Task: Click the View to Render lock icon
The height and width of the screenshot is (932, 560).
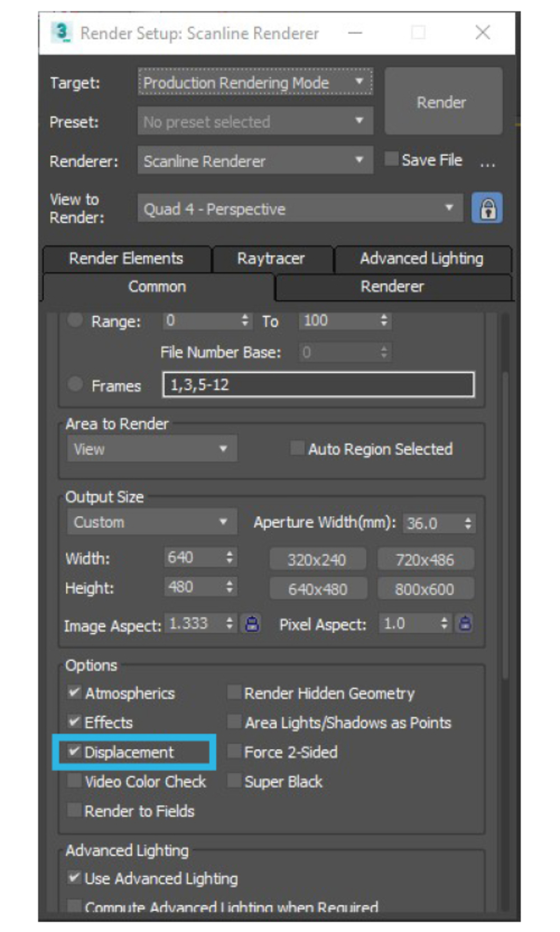Action: [487, 208]
